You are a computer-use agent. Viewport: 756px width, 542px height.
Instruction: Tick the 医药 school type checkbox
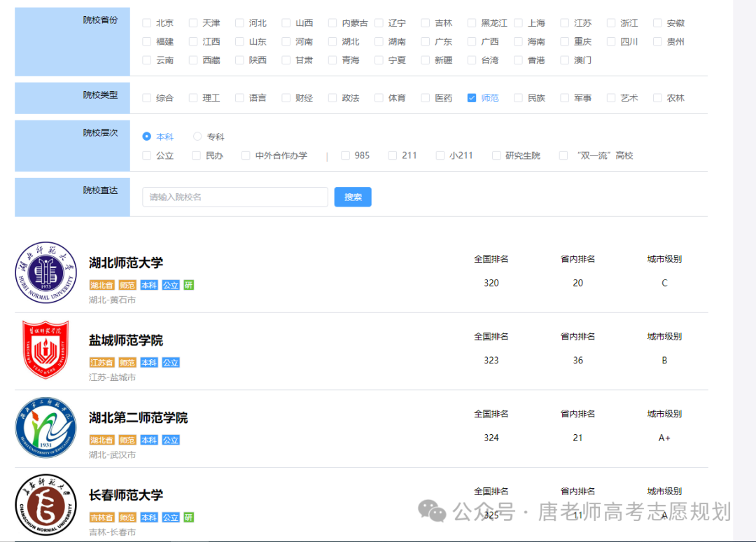426,98
